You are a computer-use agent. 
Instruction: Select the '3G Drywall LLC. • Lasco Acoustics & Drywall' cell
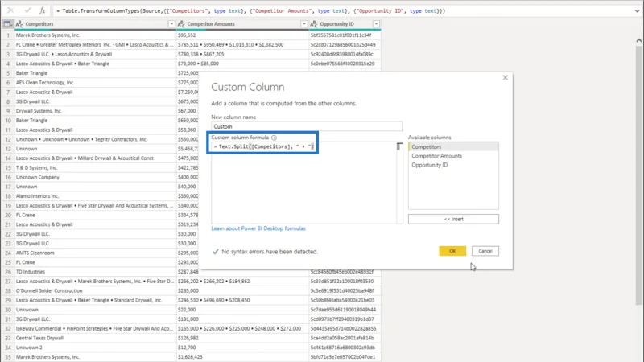click(x=95, y=54)
